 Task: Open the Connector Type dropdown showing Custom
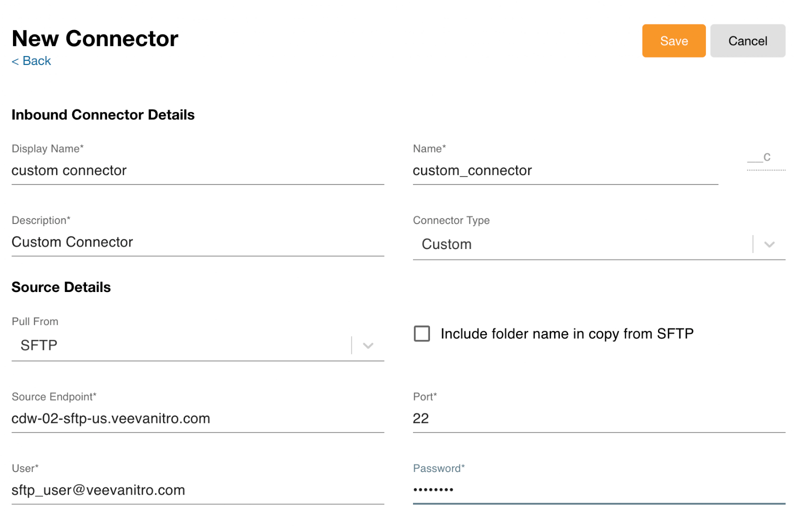580,244
